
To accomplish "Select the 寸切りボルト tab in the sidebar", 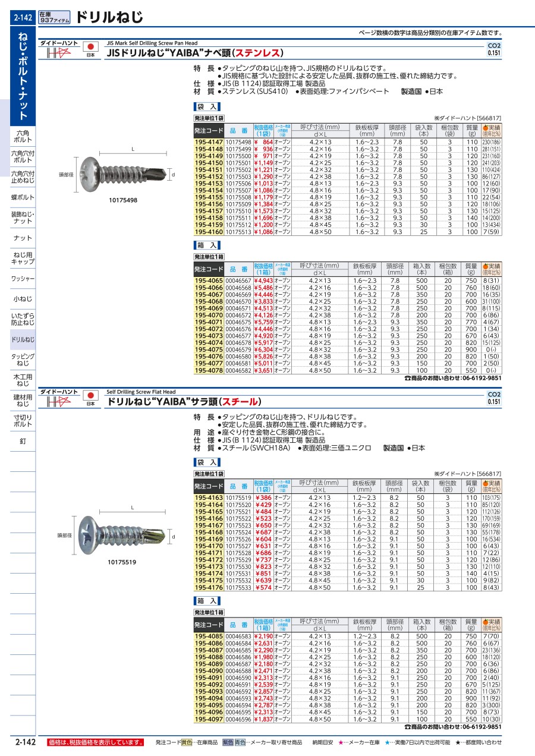I will (x=23, y=421).
